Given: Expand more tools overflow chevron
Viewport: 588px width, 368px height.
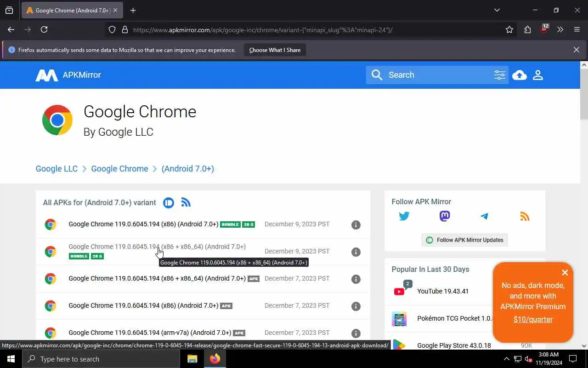Looking at the screenshot, I should (x=560, y=29).
